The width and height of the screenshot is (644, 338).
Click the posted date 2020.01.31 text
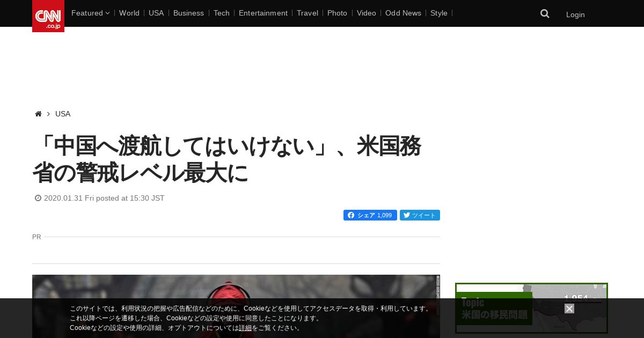click(x=104, y=198)
